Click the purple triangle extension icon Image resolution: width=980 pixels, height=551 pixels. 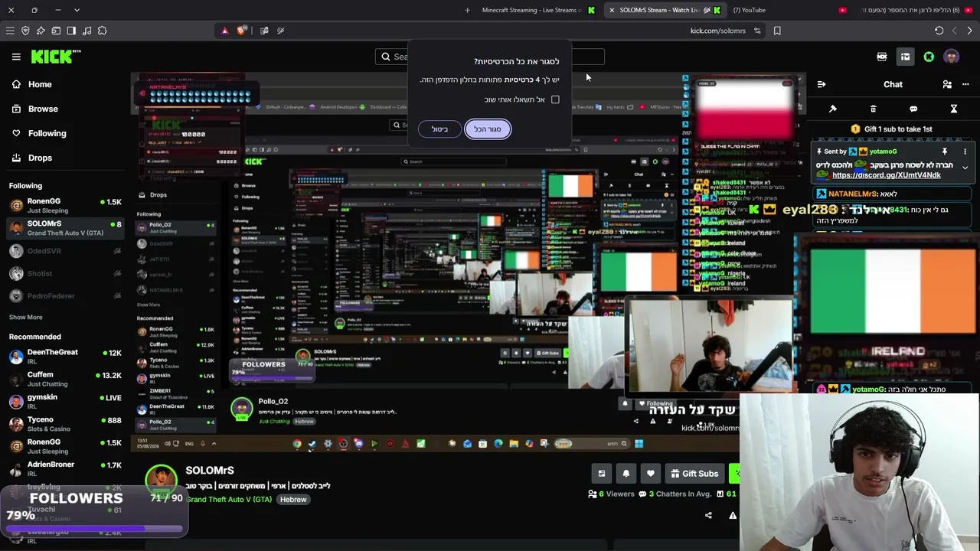pyautogui.click(x=224, y=31)
